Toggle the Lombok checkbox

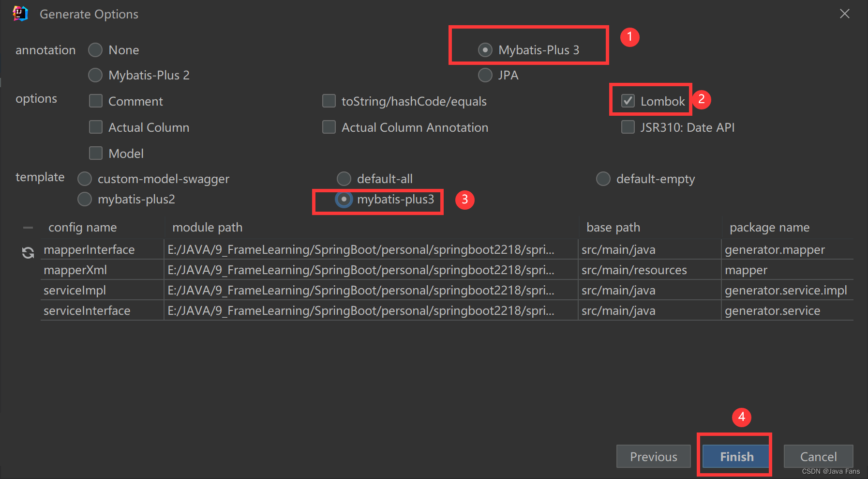tap(628, 101)
